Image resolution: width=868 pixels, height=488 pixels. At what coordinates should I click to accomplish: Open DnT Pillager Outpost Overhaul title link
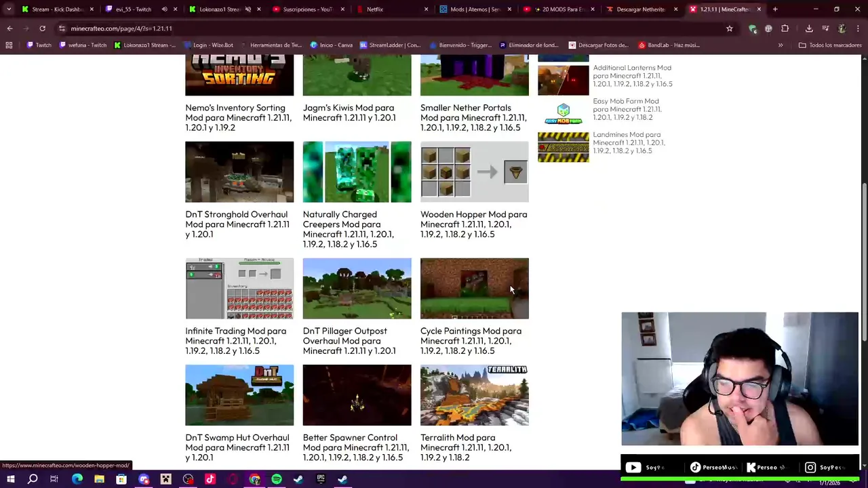pos(349,341)
